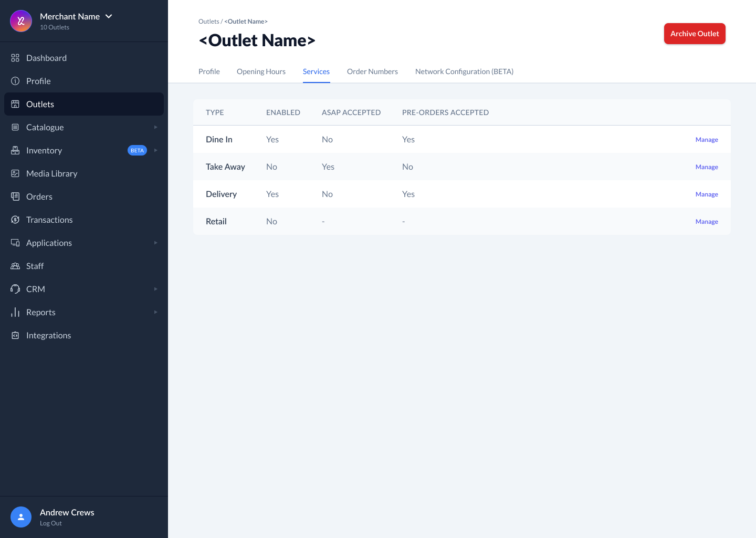The image size is (756, 538).
Task: Click Andrew Crews user avatar icon
Action: (x=21, y=517)
